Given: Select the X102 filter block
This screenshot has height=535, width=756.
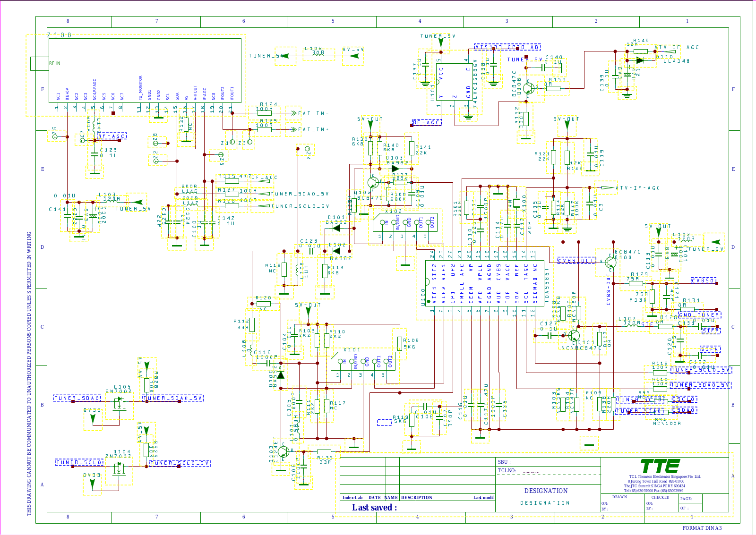Looking at the screenshot, I should point(405,222).
